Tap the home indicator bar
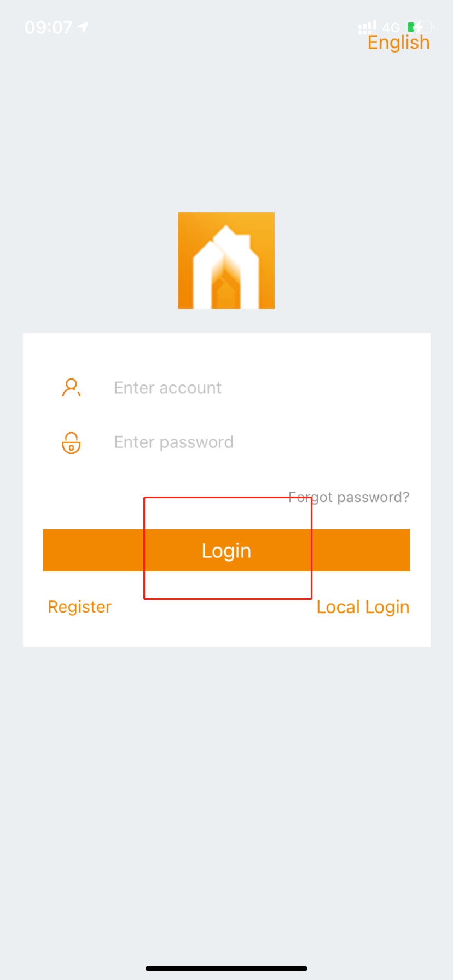 [x=226, y=968]
